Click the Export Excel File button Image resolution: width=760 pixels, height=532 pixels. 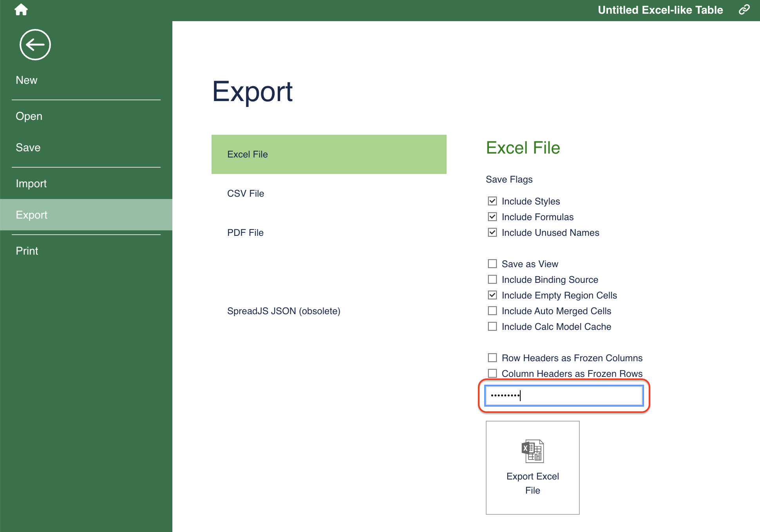pos(532,467)
